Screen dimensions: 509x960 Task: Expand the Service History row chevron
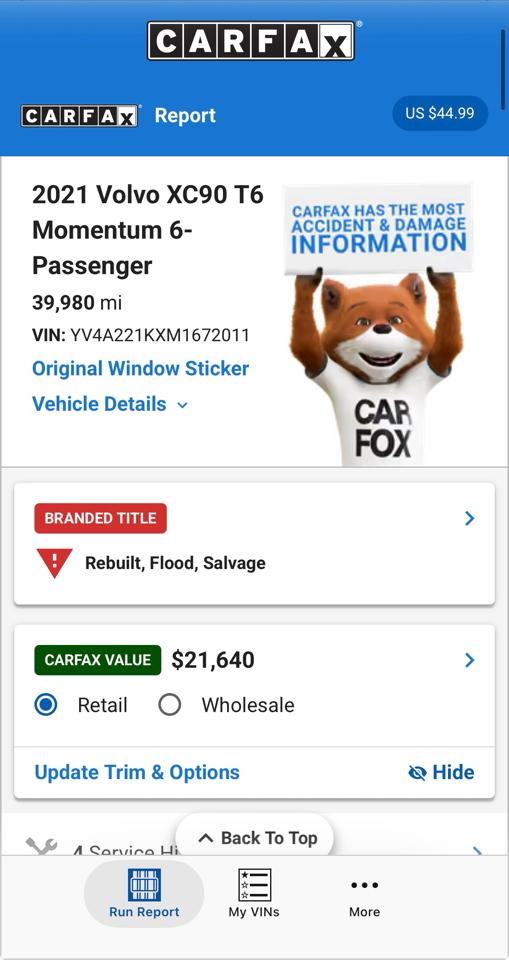[477, 850]
